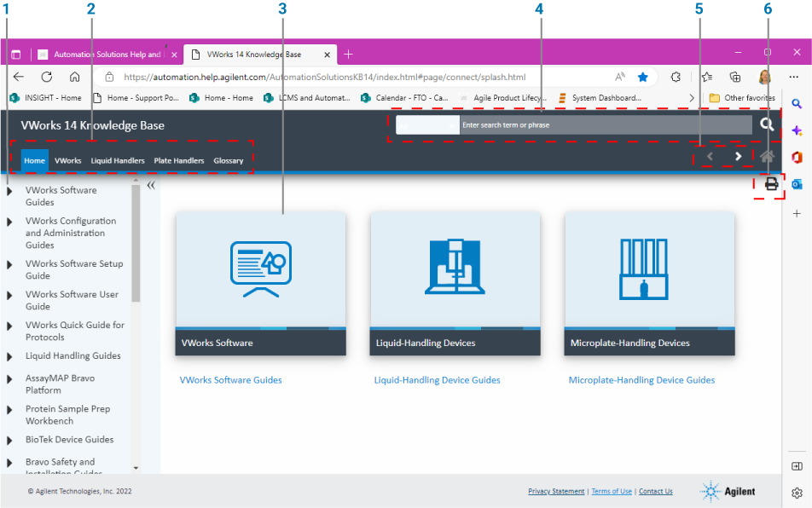
Task: Expand Protein Sample Prep Workbench node
Action: coord(9,410)
